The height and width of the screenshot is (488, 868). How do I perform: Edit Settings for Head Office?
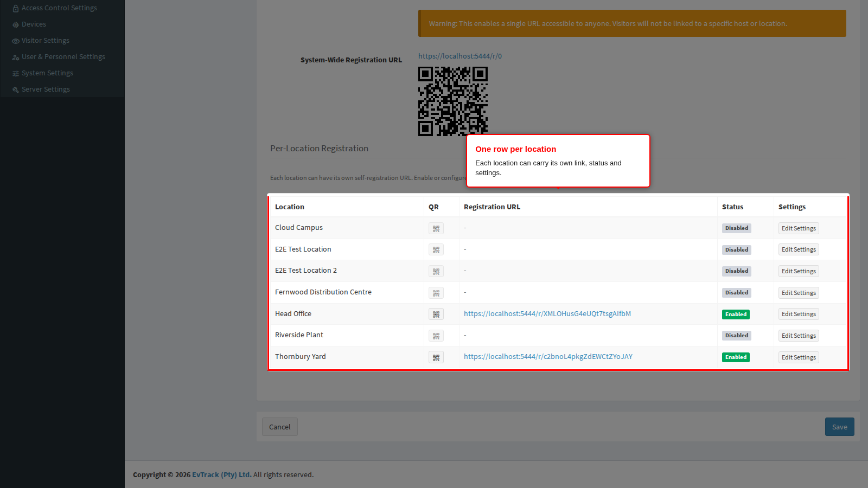[799, 314]
